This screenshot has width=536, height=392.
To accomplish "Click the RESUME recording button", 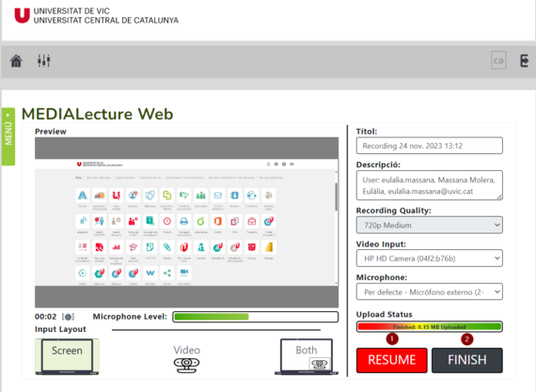I will pos(392,360).
